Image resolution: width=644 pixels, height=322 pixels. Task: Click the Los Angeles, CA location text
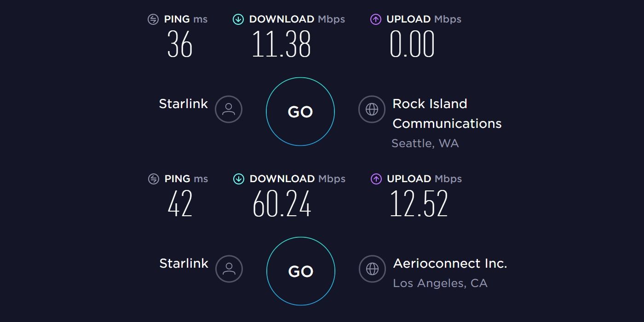pyautogui.click(x=440, y=283)
